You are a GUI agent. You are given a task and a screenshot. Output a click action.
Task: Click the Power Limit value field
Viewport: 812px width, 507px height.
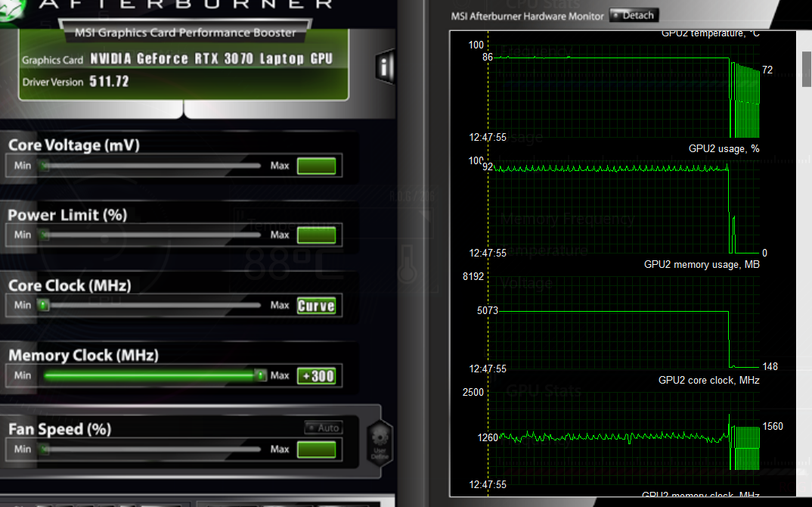[x=317, y=235]
